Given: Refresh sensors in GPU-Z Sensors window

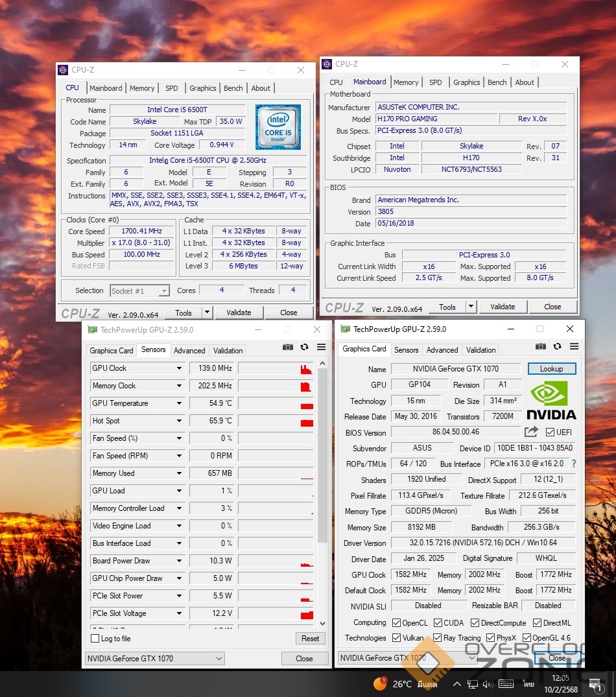Looking at the screenshot, I should click(305, 347).
